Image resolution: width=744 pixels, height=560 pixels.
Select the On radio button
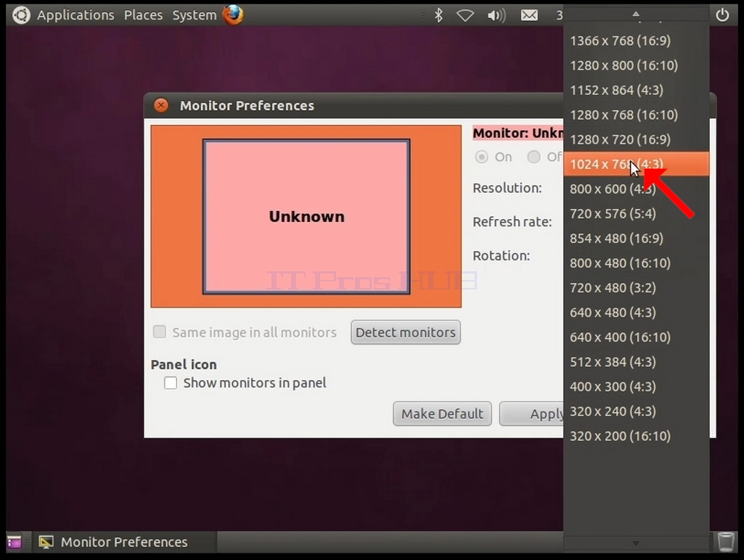(x=482, y=157)
